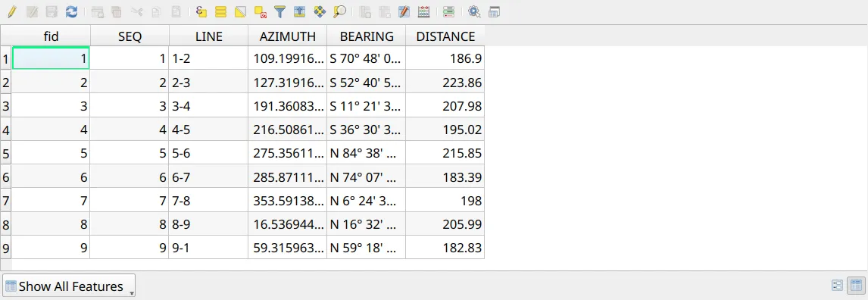The height and width of the screenshot is (300, 868).
Task: Click the delete selected features trash icon
Action: 116,11
